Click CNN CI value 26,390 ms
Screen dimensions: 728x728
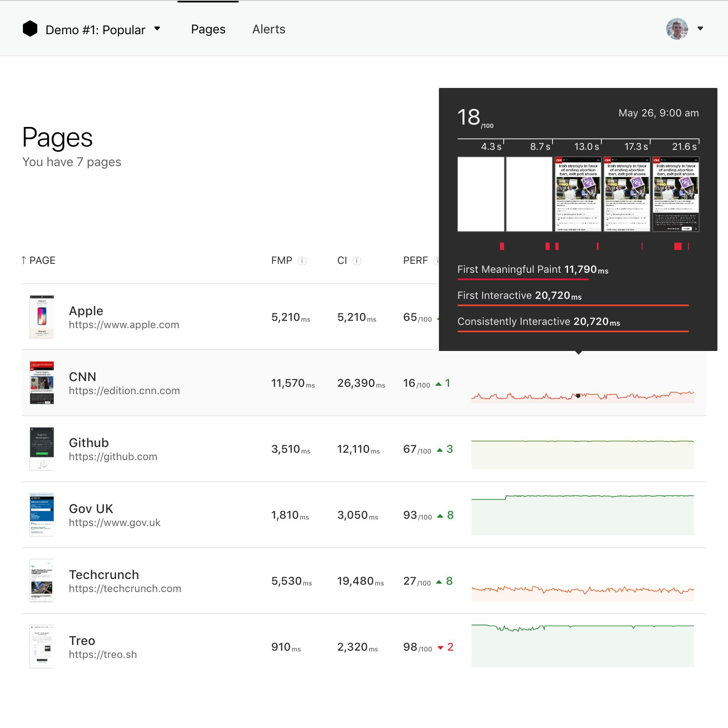click(361, 384)
